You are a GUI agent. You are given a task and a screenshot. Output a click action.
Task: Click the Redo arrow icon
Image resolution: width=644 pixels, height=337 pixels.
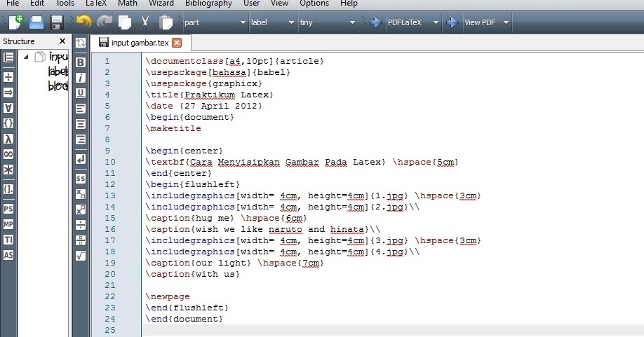tap(105, 22)
